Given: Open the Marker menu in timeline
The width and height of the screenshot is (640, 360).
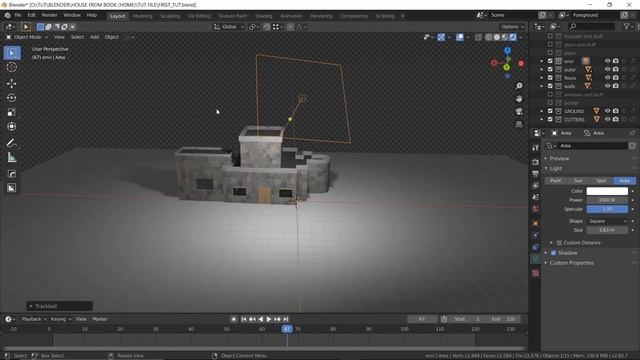Looking at the screenshot, I should (100, 319).
